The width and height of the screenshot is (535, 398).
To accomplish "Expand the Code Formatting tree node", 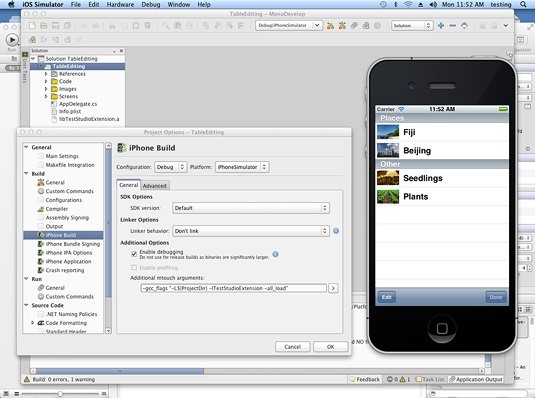I will (33, 323).
